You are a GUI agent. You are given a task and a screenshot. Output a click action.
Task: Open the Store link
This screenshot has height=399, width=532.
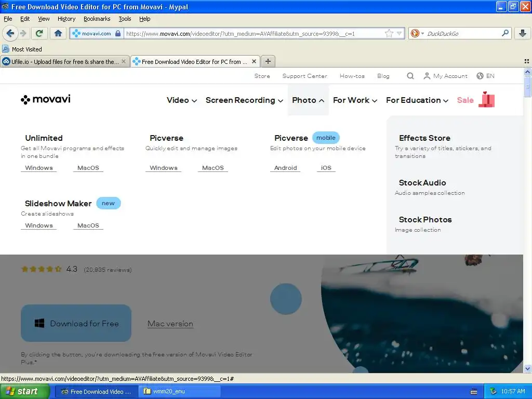[x=262, y=76]
